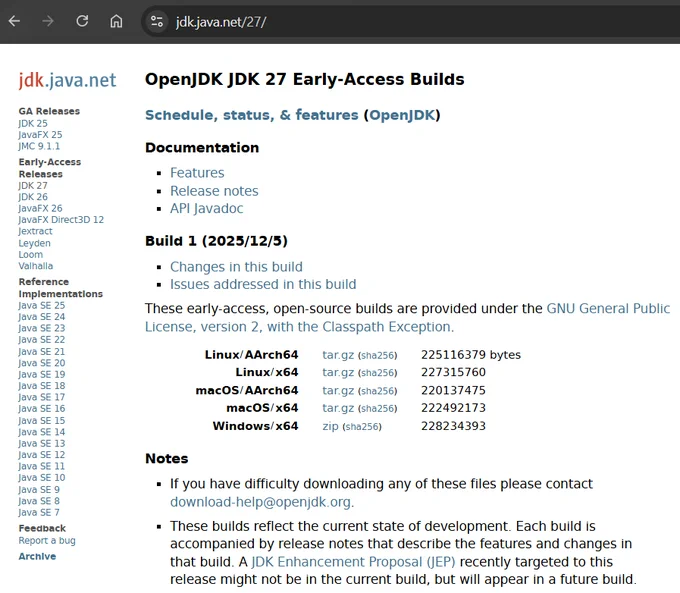
Task: Click Report a bug feedback link
Action: (47, 541)
